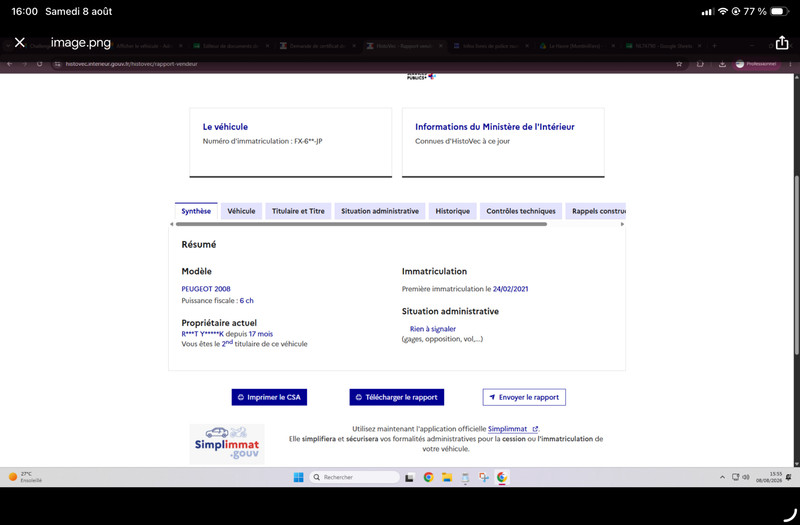Click the 17 mois ownership duration

tap(261, 334)
